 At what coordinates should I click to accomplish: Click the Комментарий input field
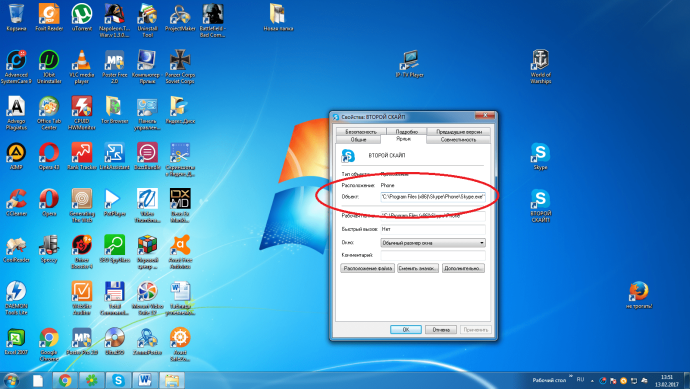tap(433, 255)
